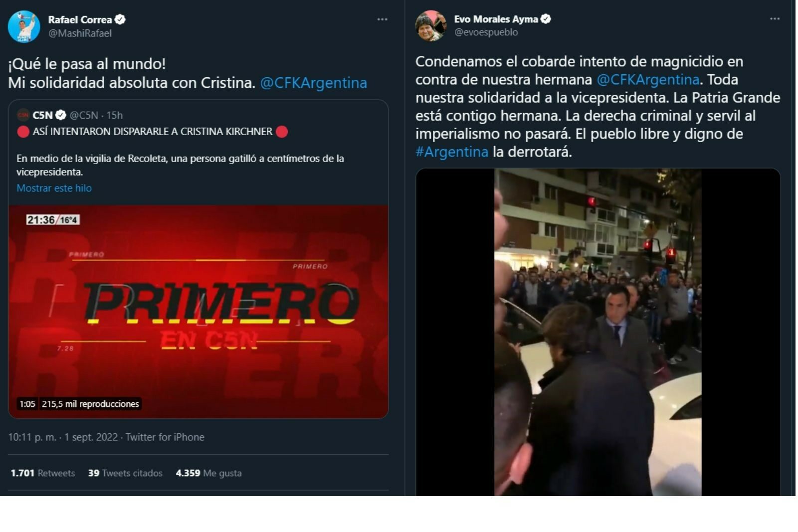Viewport: 798px width, 532px height.
Task: Play the street crowd video in Morales' tweet
Action: [598, 332]
